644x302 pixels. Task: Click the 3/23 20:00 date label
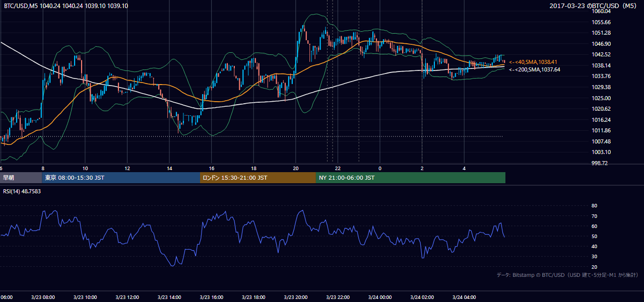pyautogui.click(x=296, y=297)
